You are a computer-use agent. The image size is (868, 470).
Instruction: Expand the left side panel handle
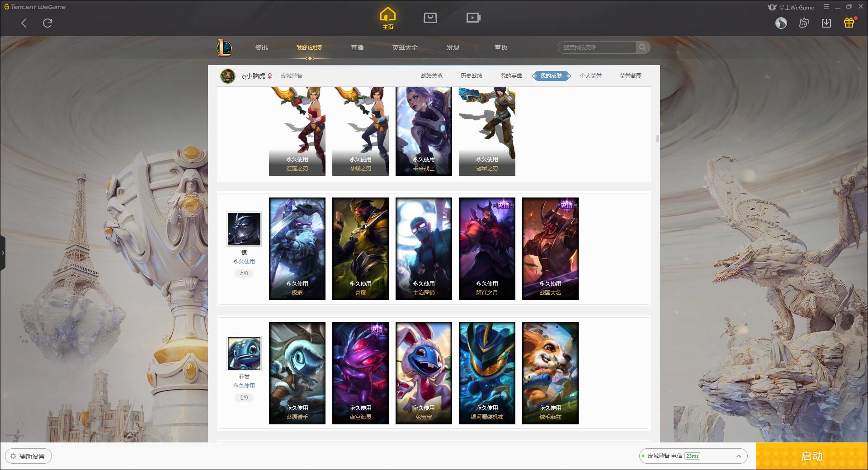[x=3, y=253]
